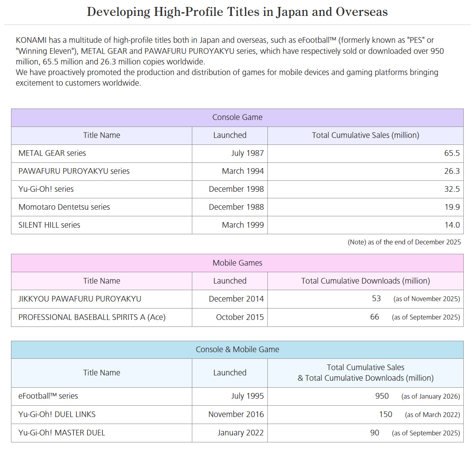Select the 26.3 sales figure

pyautogui.click(x=452, y=171)
